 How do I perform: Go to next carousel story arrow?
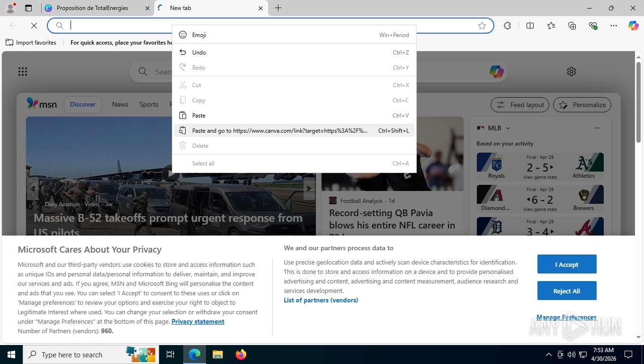[309, 188]
